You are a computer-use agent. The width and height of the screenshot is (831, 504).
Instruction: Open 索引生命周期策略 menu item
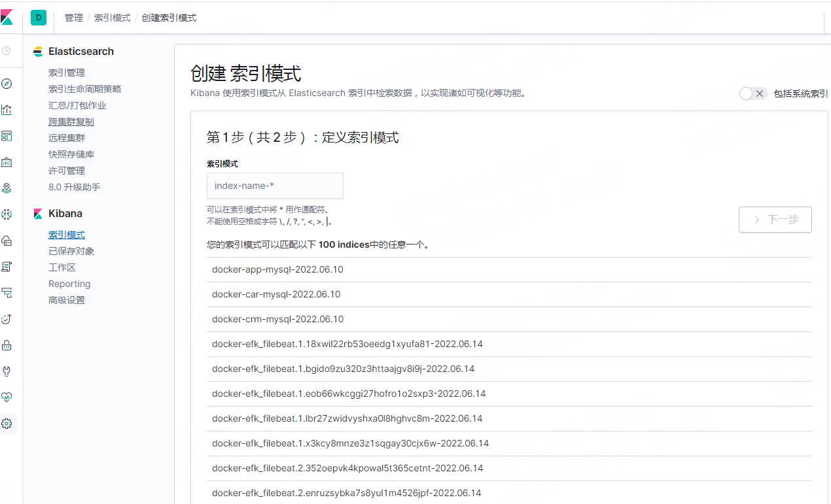coord(85,89)
